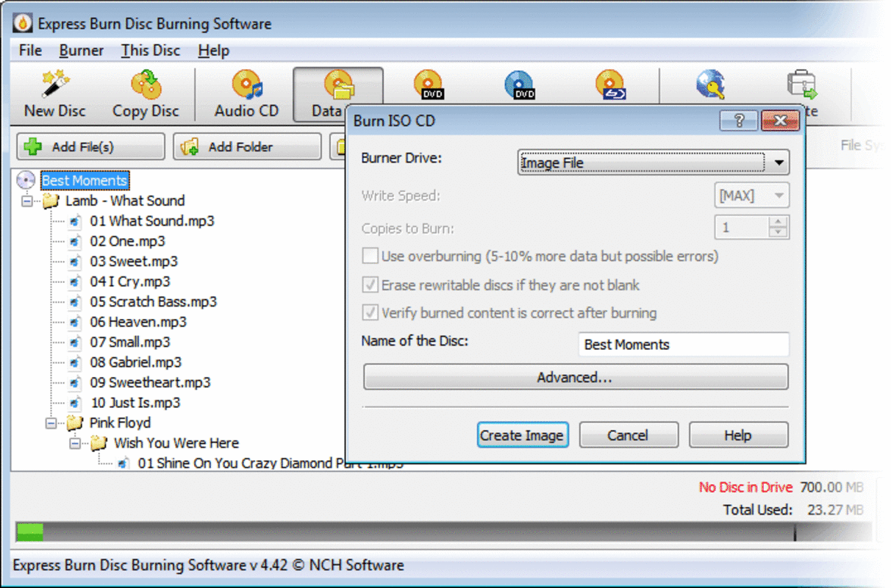Open the This Disc menu
This screenshot has width=891, height=588.
150,50
